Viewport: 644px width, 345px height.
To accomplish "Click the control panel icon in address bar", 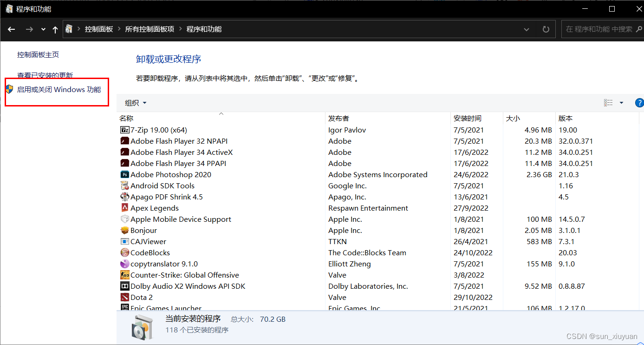I will pos(69,29).
